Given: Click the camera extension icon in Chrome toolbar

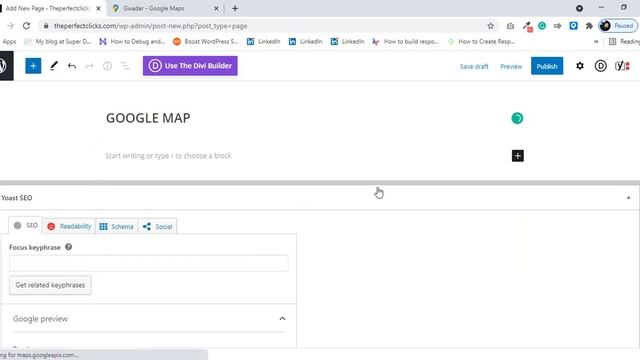Looking at the screenshot, I should (510, 26).
